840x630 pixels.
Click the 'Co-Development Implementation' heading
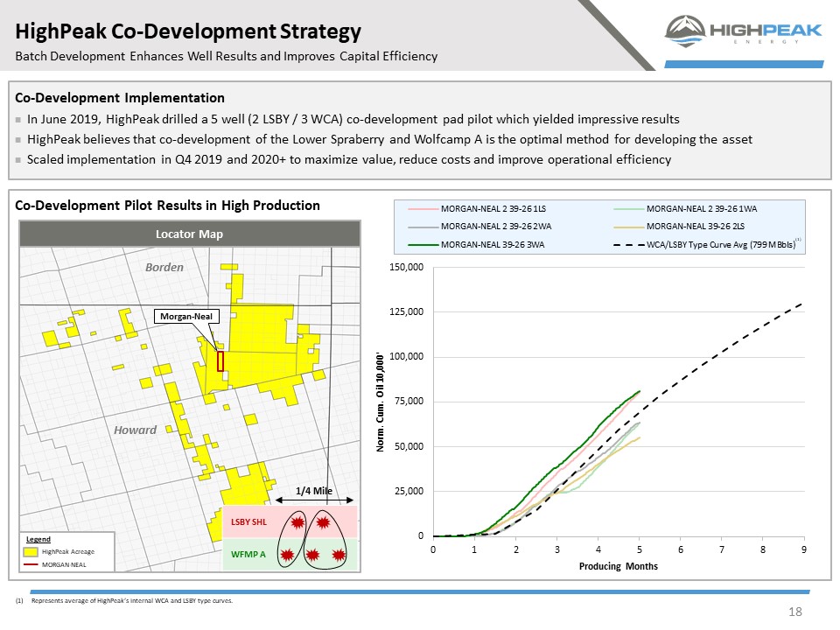(x=120, y=98)
